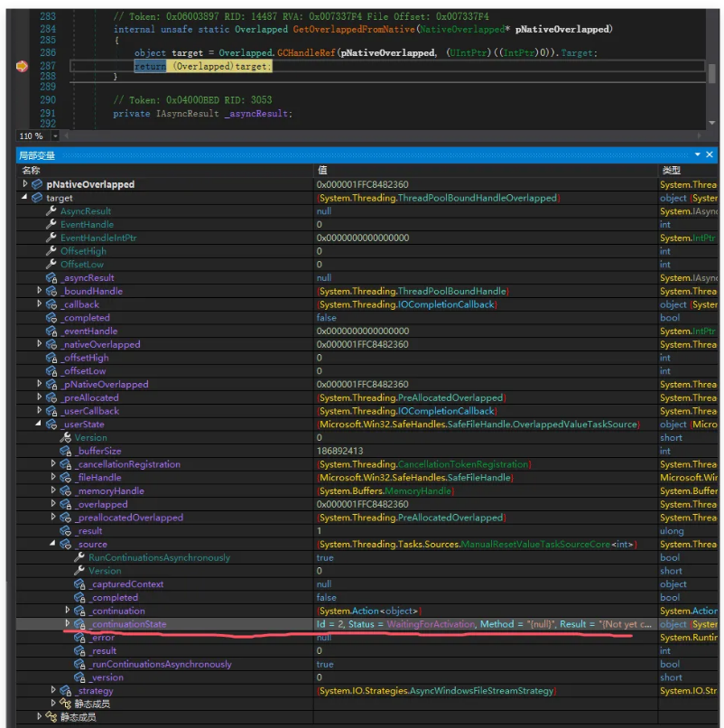724x728 pixels.
Task: Click the _offsetLow private field icon
Action: (51, 371)
